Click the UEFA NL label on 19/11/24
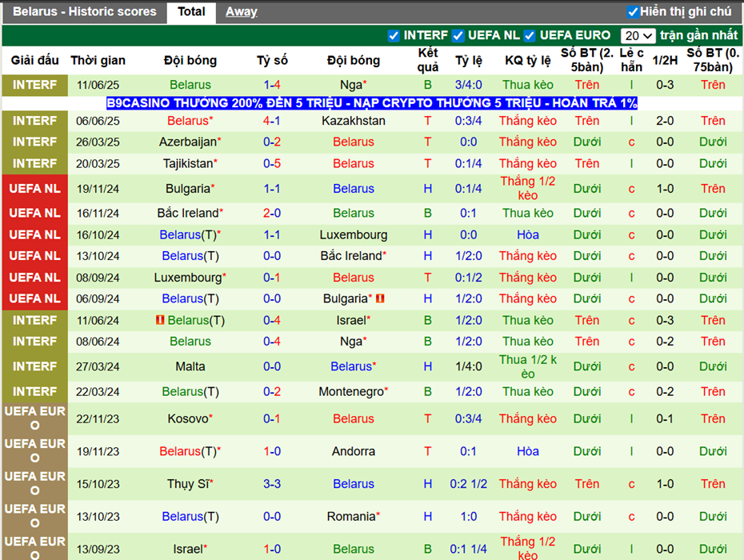The width and height of the screenshot is (744, 560). click(x=34, y=189)
